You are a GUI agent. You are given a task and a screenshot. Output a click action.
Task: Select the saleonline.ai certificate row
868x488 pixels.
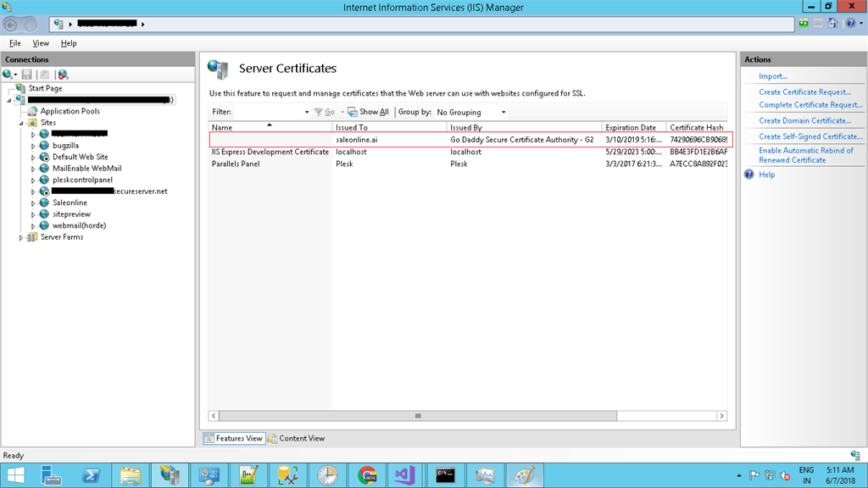(470, 140)
